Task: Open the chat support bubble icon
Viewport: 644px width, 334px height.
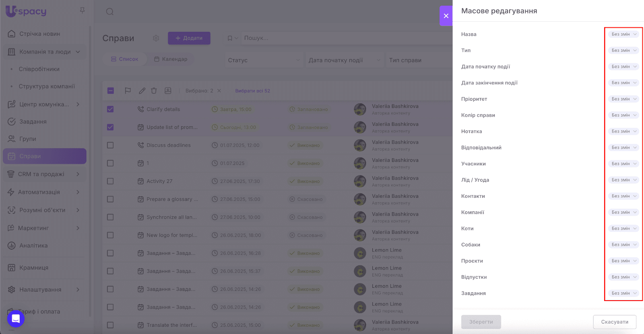Action: coord(16,319)
